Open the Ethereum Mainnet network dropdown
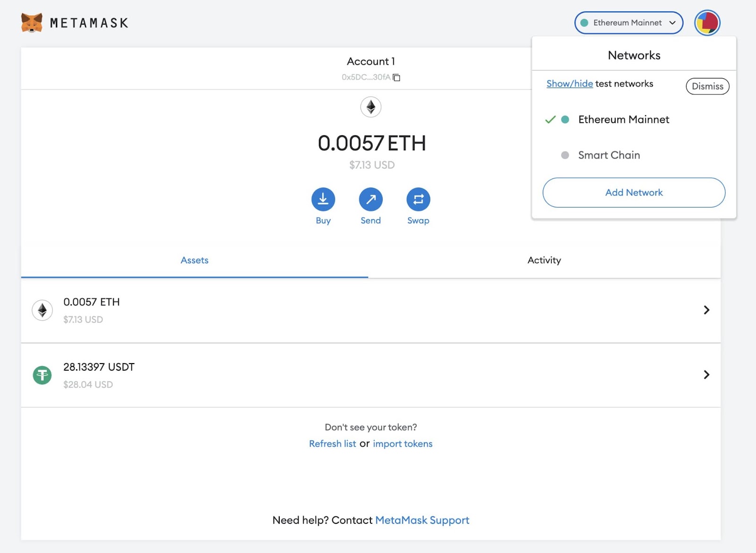Viewport: 756px width, 553px height. coord(628,23)
